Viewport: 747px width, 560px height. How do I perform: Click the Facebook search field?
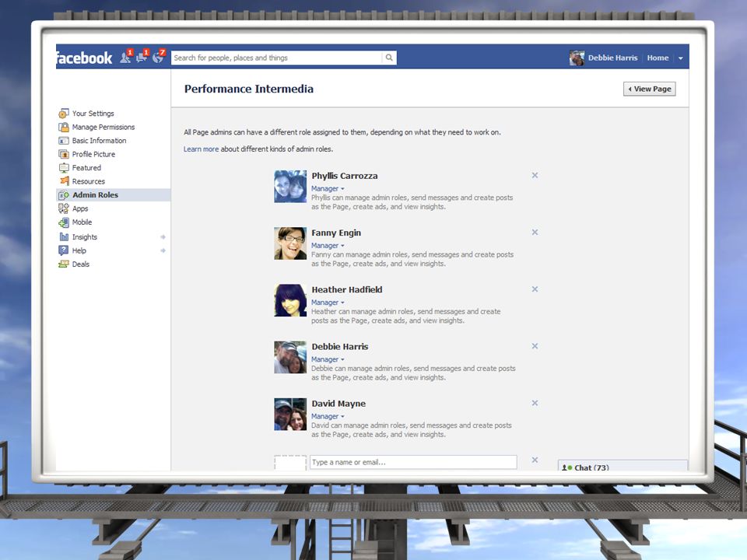pyautogui.click(x=277, y=58)
